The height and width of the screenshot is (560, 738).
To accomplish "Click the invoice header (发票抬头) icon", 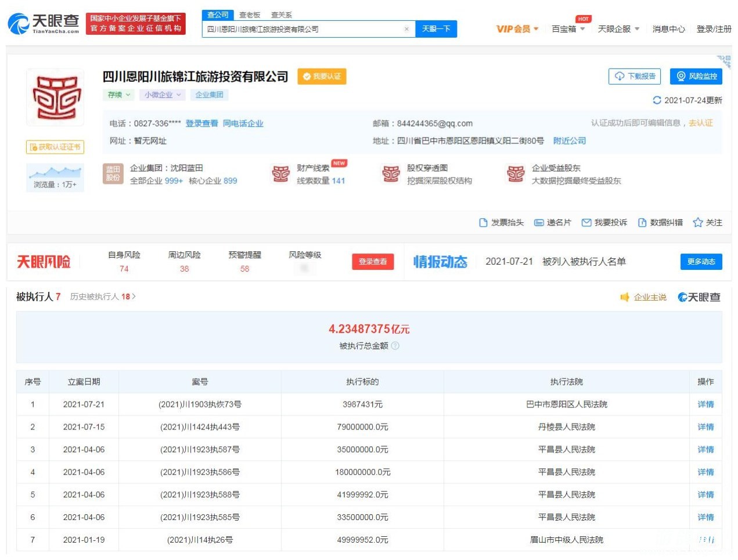I will click(x=483, y=223).
